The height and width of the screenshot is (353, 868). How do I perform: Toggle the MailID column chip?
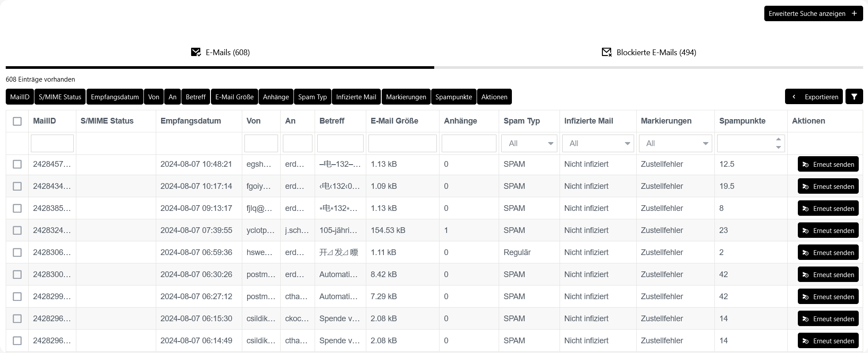coord(20,97)
